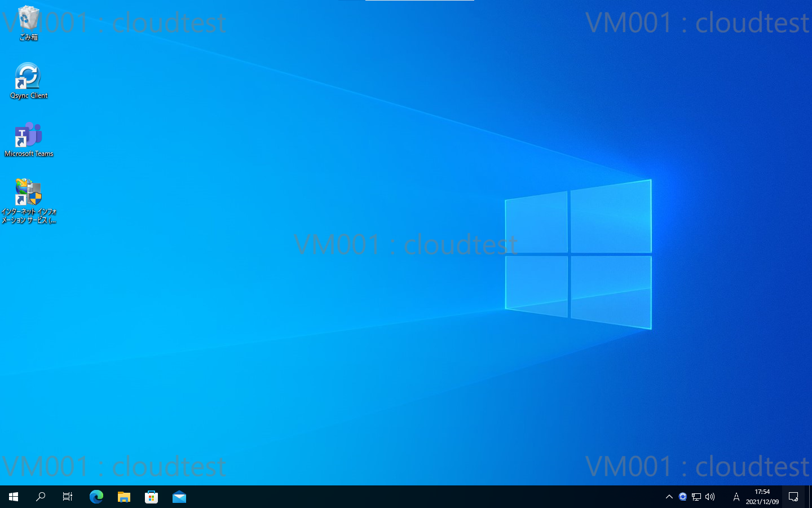The height and width of the screenshot is (508, 812).
Task: Click the Qsync sync tray icon
Action: [683, 497]
